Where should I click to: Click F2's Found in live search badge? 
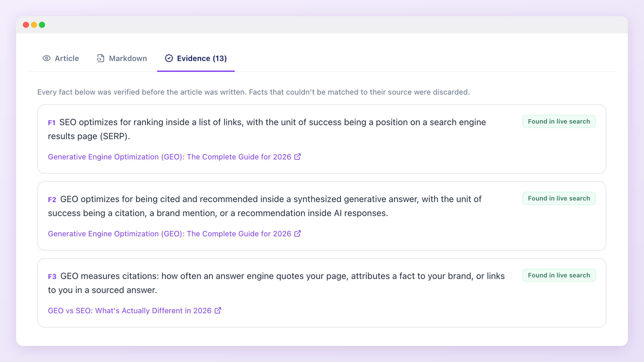pyautogui.click(x=559, y=198)
